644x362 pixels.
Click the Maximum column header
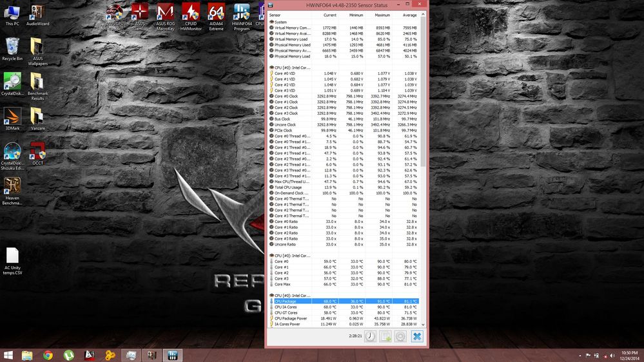378,15
